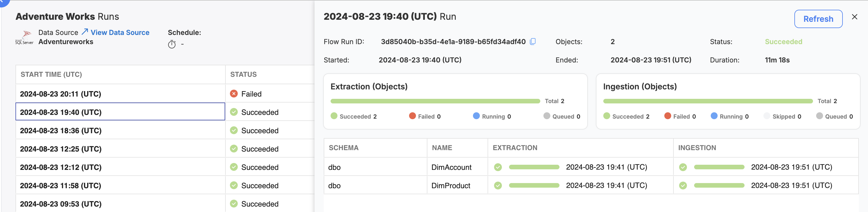Screen dimensions: 868x212
Task: Click the DimProduct table name
Action: click(451, 185)
